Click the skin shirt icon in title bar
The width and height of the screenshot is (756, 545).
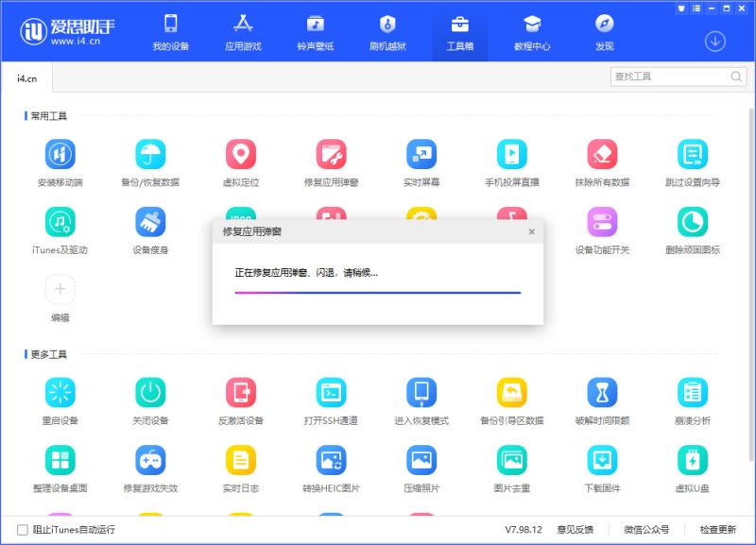[x=681, y=9]
